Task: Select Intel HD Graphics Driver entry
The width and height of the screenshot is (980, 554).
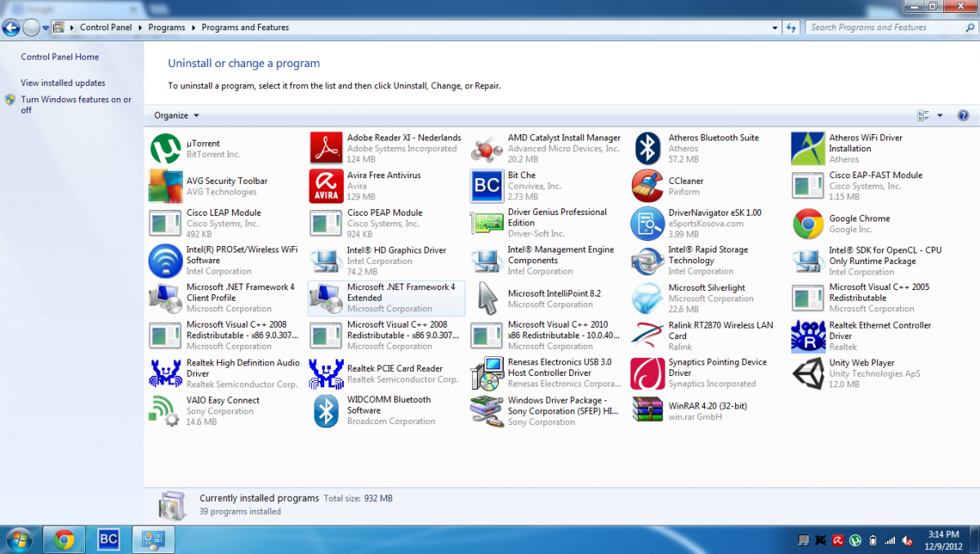Action: click(386, 261)
